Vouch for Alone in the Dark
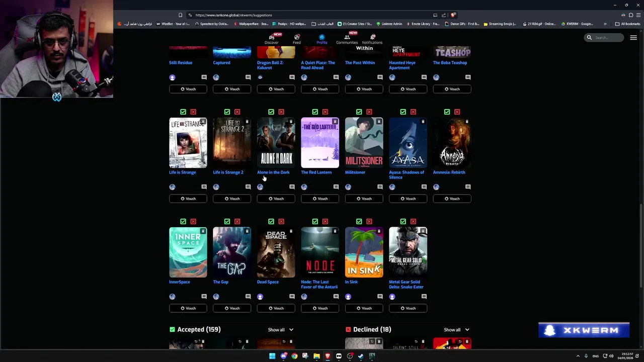 pyautogui.click(x=276, y=199)
